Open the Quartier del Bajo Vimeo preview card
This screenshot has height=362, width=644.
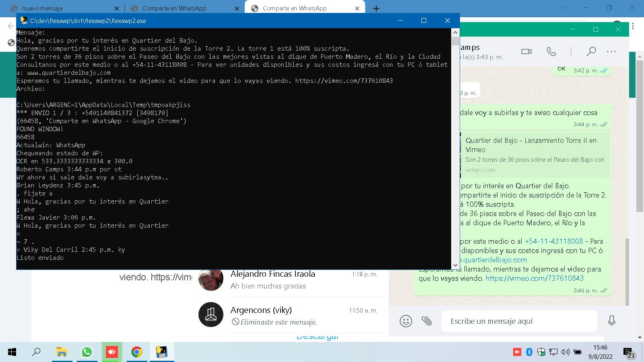[x=535, y=155]
